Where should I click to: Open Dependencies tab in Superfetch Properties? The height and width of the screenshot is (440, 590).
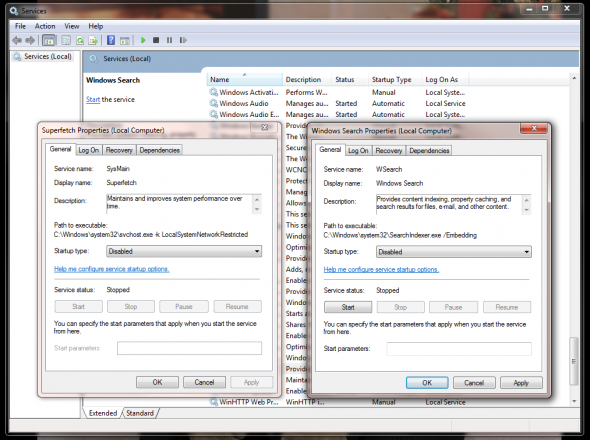[x=160, y=150]
